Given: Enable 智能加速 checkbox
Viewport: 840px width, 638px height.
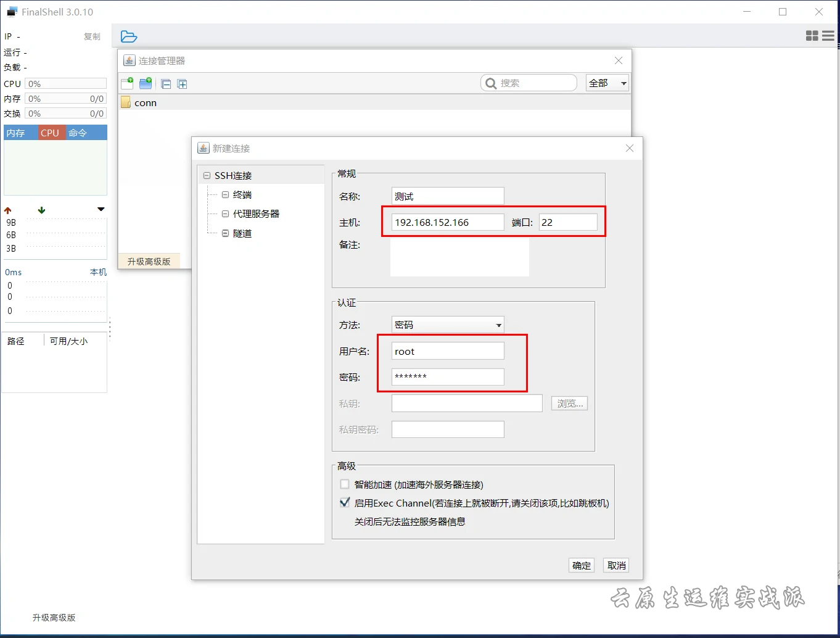Looking at the screenshot, I should [345, 484].
